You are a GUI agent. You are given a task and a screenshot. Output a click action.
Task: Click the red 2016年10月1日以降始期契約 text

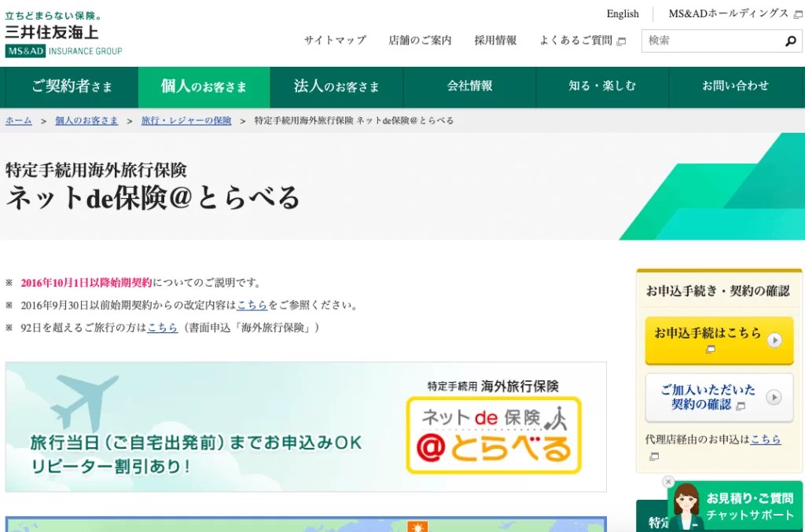coord(86,283)
